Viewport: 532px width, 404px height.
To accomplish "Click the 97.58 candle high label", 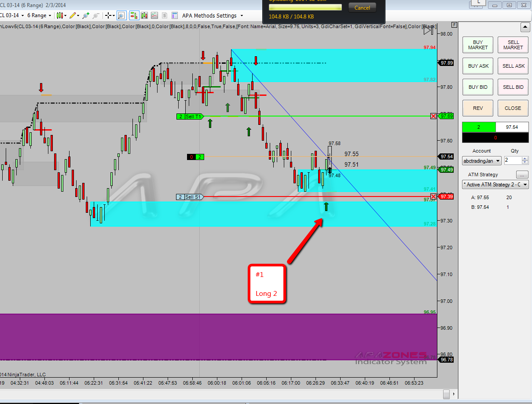I will [x=334, y=143].
